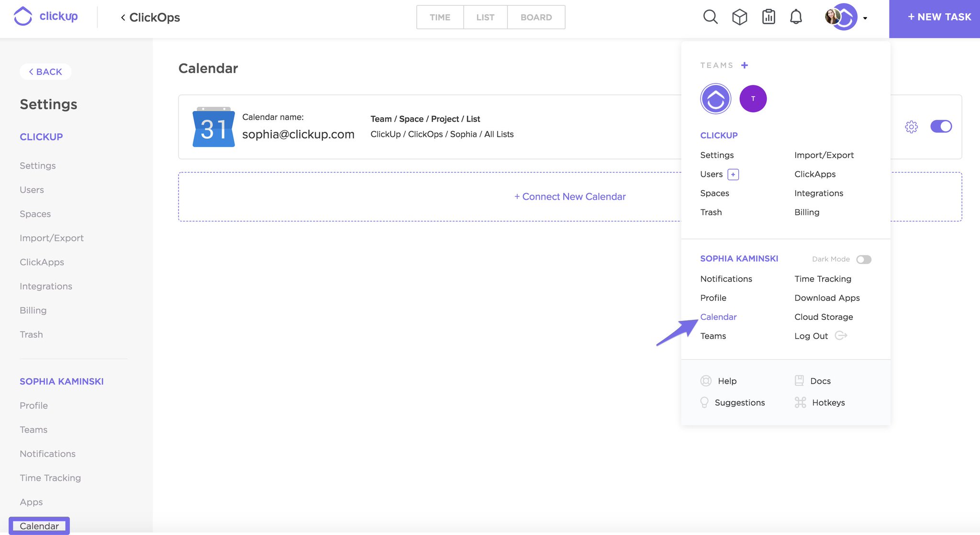This screenshot has width=980, height=535.
Task: Open the search magnifier icon
Action: coord(710,17)
